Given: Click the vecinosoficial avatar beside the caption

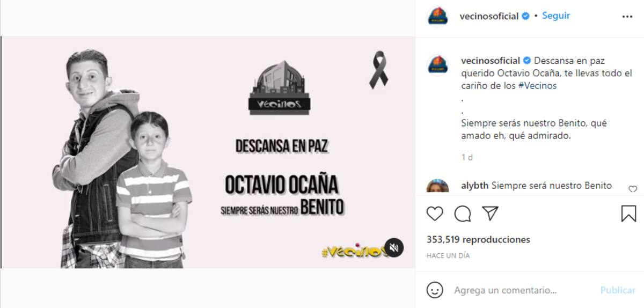Looking at the screenshot, I should click(437, 64).
